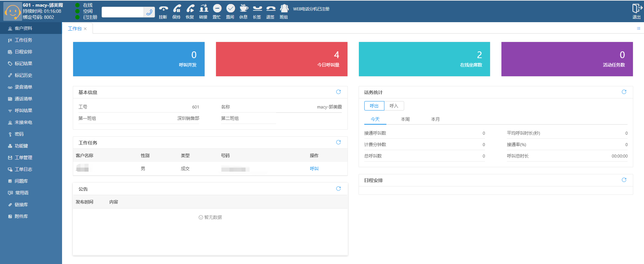Refresh the 话务统计 panel
The width and height of the screenshot is (644, 264).
[x=624, y=92]
